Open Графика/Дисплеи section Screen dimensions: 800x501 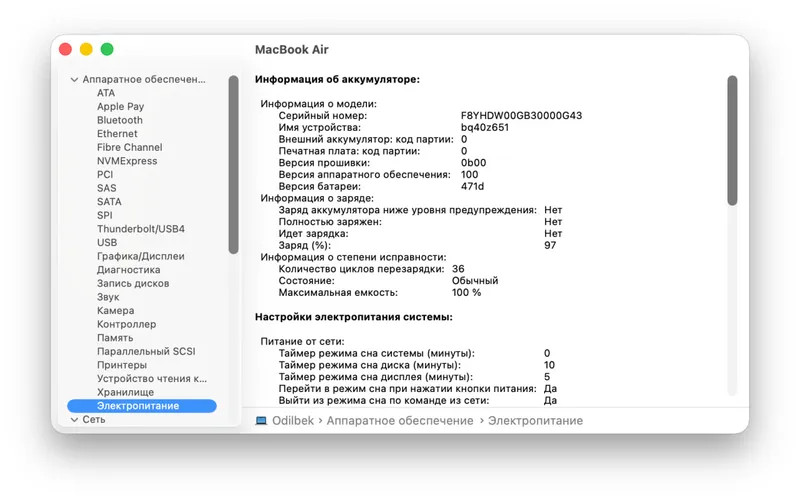click(x=141, y=256)
